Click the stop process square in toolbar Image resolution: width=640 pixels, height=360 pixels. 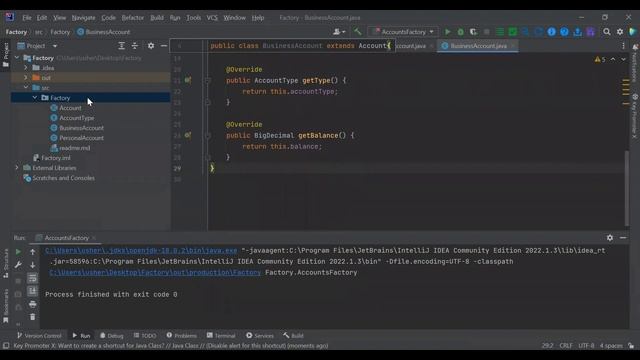[487, 32]
